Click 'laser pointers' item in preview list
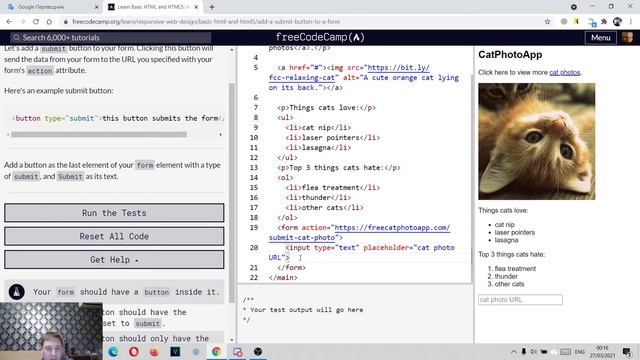 tap(515, 232)
